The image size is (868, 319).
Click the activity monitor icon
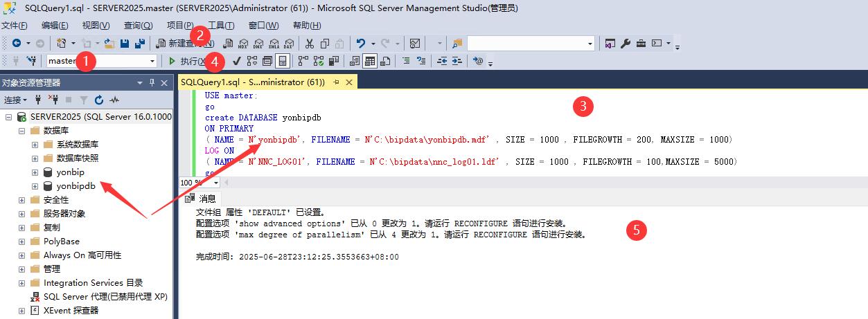414,43
